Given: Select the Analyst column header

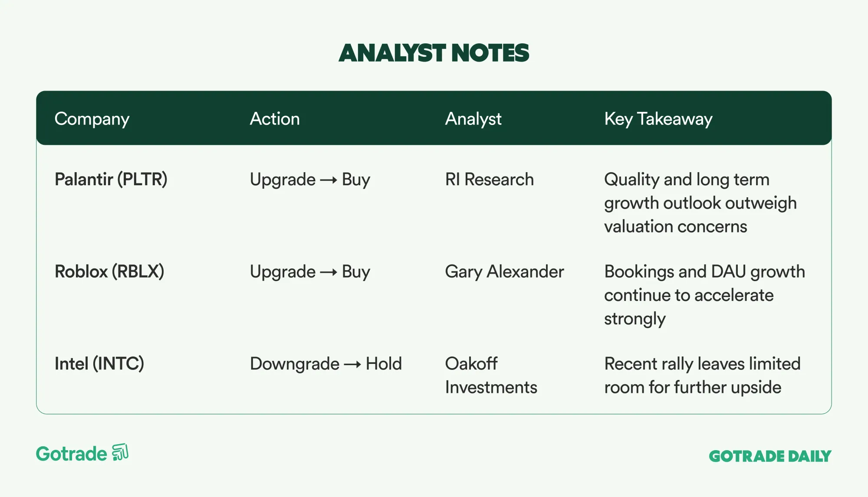Looking at the screenshot, I should tap(473, 119).
